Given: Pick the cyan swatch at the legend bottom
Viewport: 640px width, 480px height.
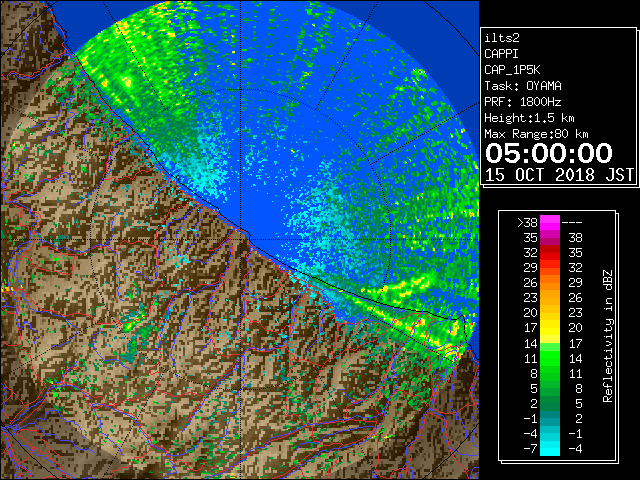Looking at the screenshot, I should click(550, 449).
